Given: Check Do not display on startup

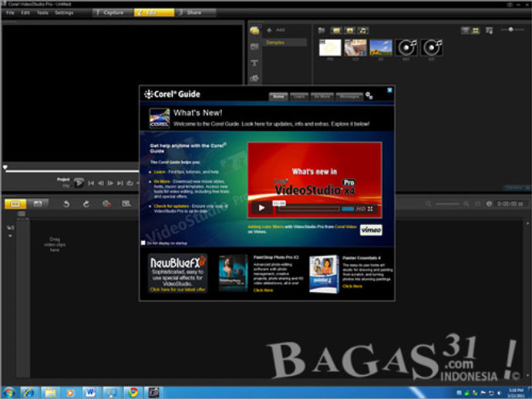Looking at the screenshot, I should click(x=143, y=243).
